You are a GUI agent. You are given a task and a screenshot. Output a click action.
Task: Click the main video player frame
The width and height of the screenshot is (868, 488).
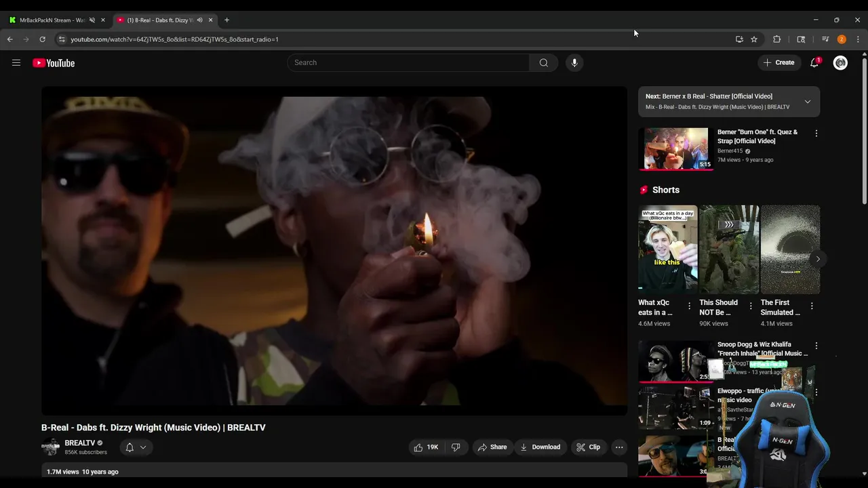pos(334,251)
